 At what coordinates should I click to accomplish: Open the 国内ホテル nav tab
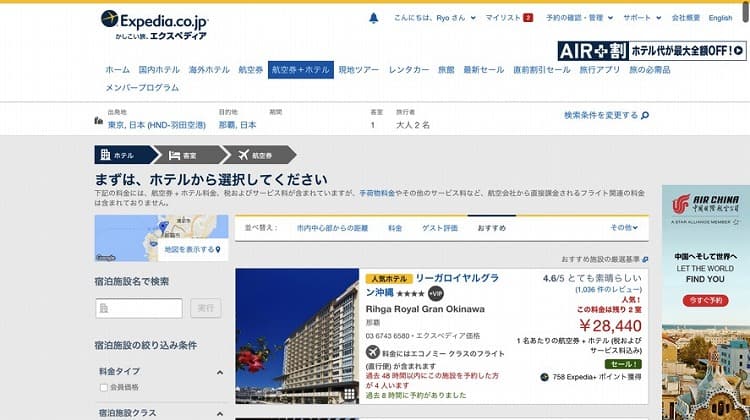[x=159, y=70]
